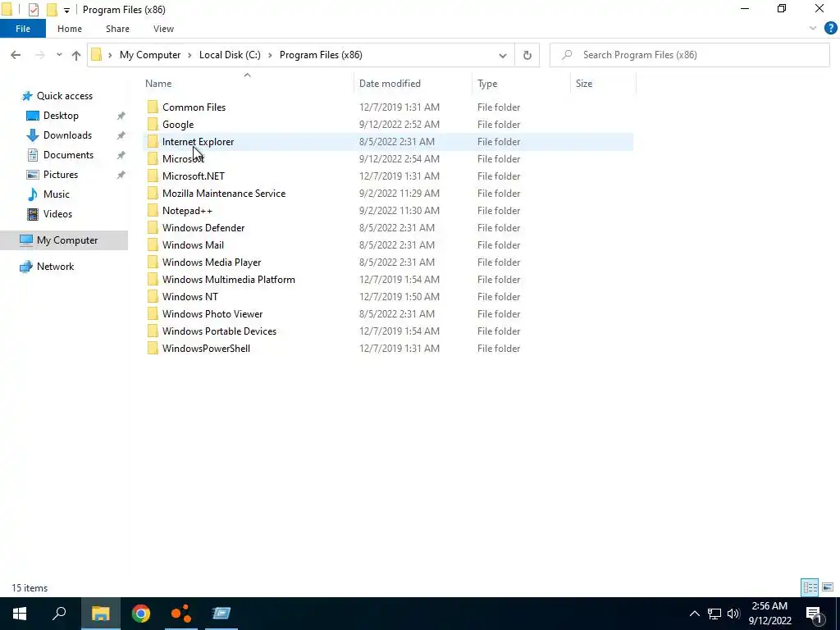Screen dimensions: 840x630
Task: Click the Windows Defender folder icon
Action: pyautogui.click(x=153, y=228)
